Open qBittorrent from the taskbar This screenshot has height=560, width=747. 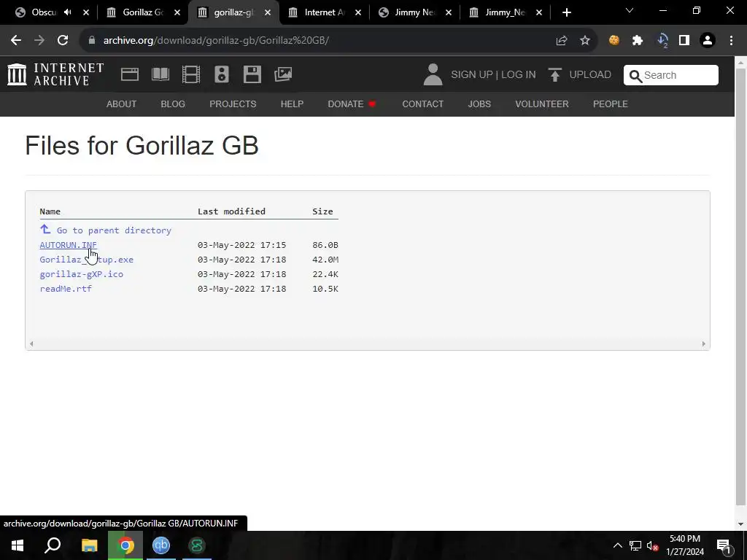pos(161,545)
